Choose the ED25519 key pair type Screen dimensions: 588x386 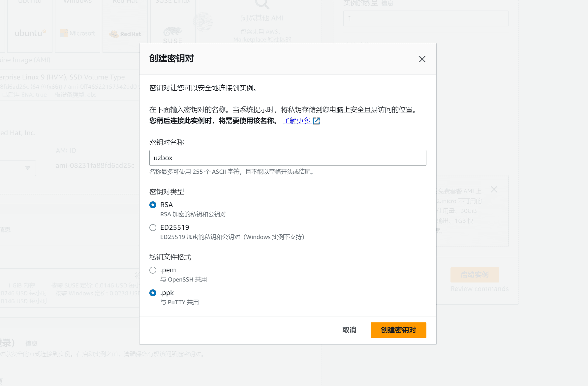click(153, 227)
